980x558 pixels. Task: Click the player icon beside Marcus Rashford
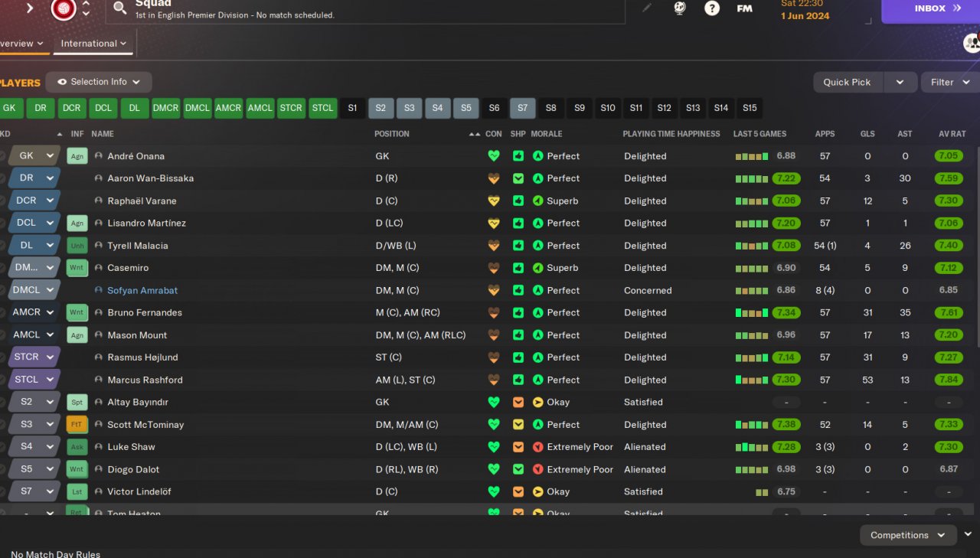coord(99,380)
